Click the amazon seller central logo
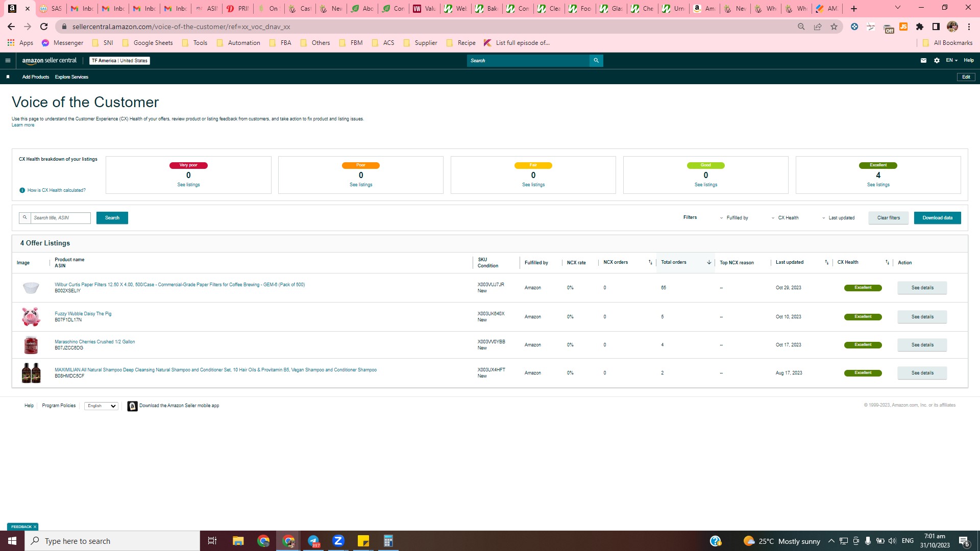 pyautogui.click(x=50, y=61)
